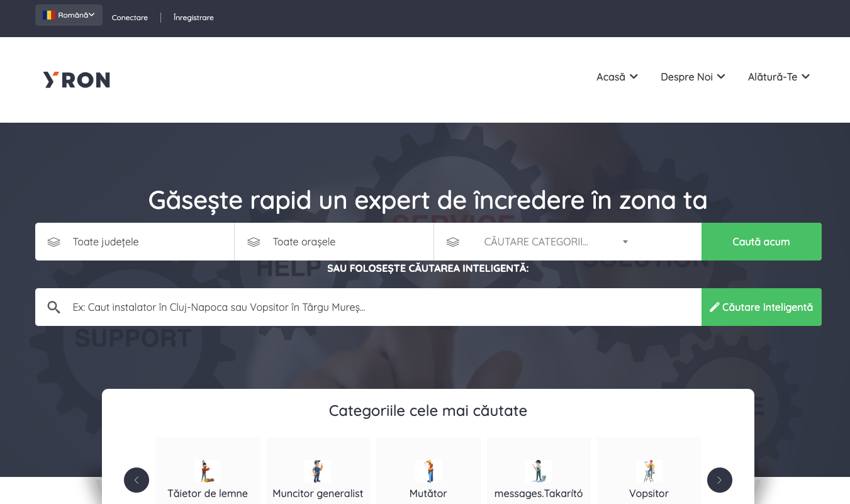
Task: Click the Vopsitor category icon
Action: 649,471
